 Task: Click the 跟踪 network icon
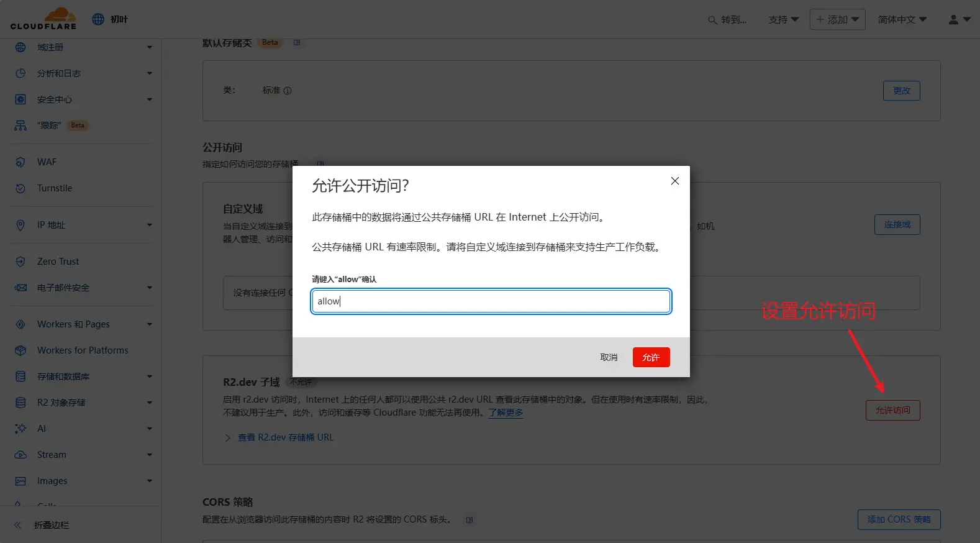(20, 125)
